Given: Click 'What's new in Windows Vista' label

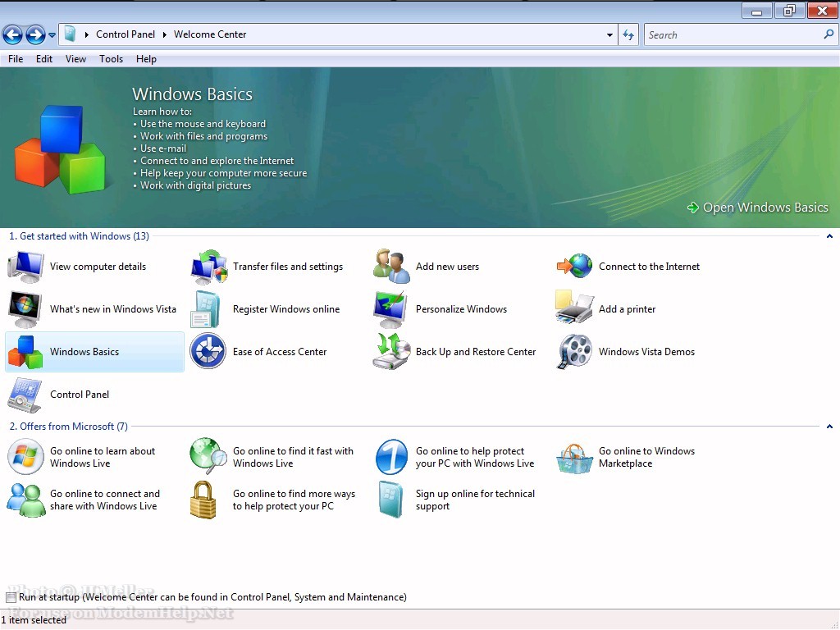Looking at the screenshot, I should pyautogui.click(x=113, y=309).
